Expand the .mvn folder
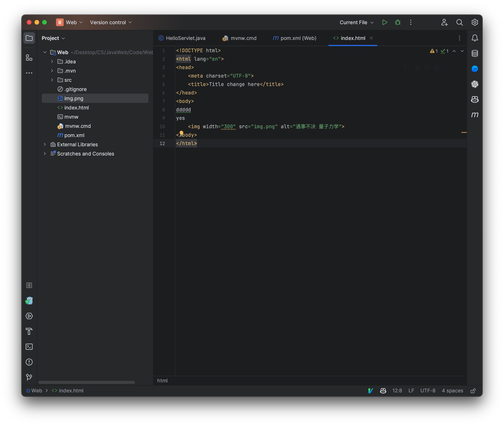Screen dimensions: 504x425 (x=52, y=71)
